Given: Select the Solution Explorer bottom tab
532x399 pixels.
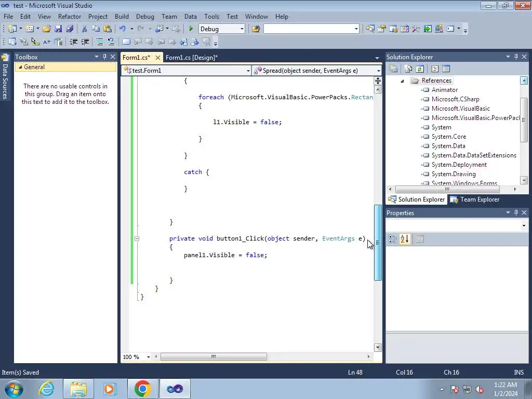Looking at the screenshot, I should point(417,199).
